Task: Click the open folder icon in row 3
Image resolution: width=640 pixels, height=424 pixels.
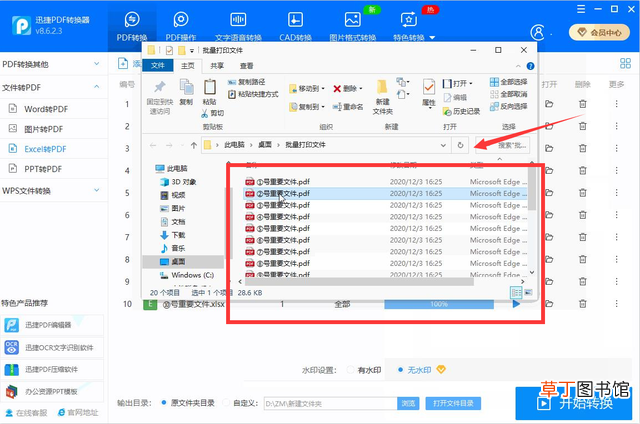Action: pos(549,148)
